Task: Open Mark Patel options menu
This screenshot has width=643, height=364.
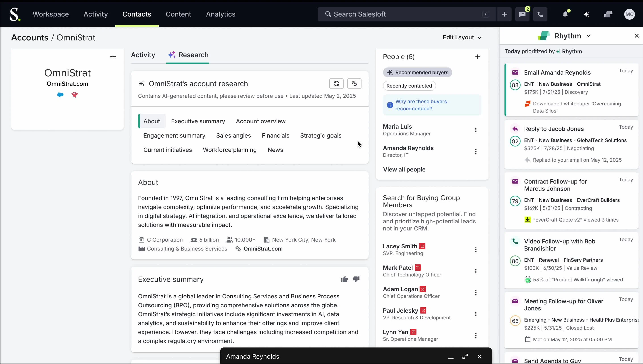Action: click(476, 271)
